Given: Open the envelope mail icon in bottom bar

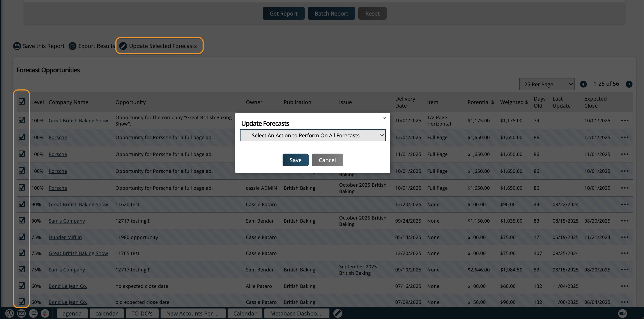Looking at the screenshot, I should pos(21,313).
